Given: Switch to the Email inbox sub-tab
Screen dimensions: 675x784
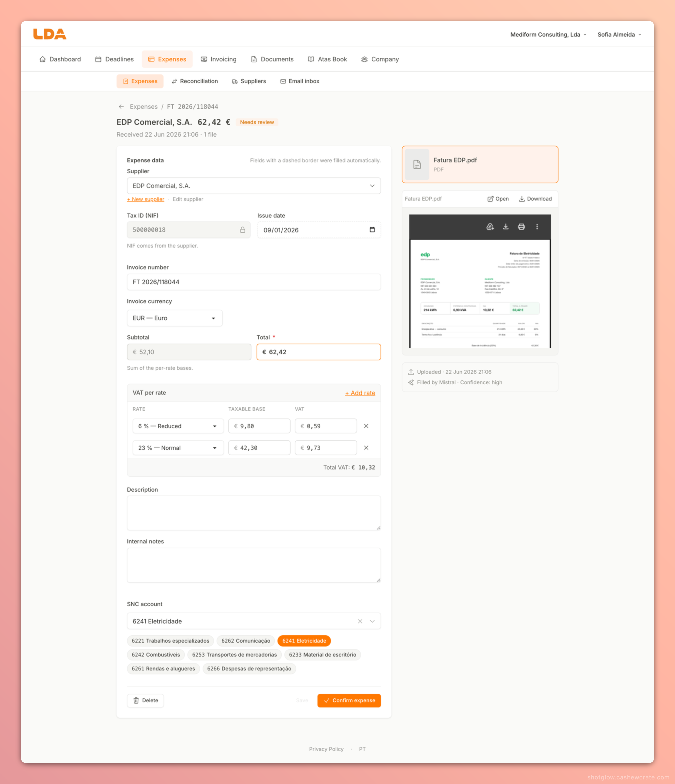Looking at the screenshot, I should tap(299, 81).
